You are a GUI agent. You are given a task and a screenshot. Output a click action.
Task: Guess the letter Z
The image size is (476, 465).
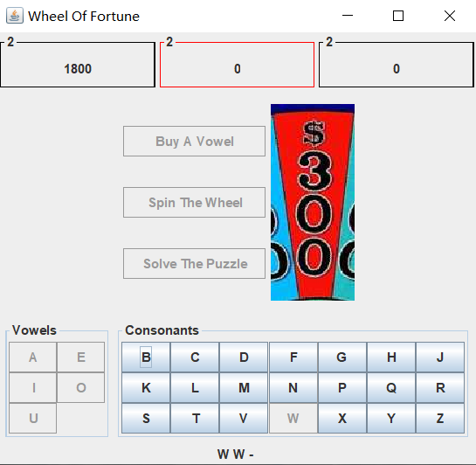coord(440,418)
